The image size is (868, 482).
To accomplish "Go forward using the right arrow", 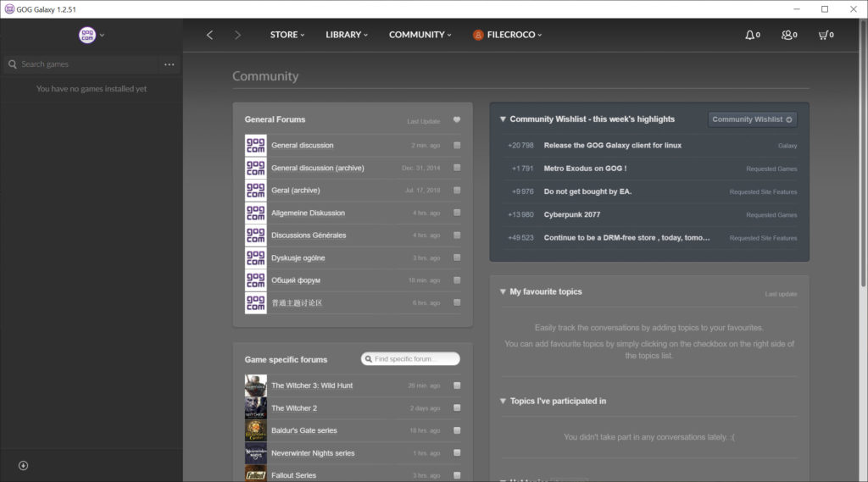I will [x=237, y=35].
